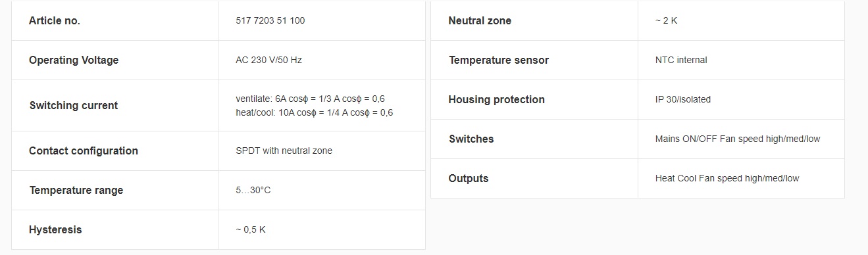Image resolution: width=868 pixels, height=255 pixels.
Task: Click the Hysteresis label
Action: coord(55,229)
